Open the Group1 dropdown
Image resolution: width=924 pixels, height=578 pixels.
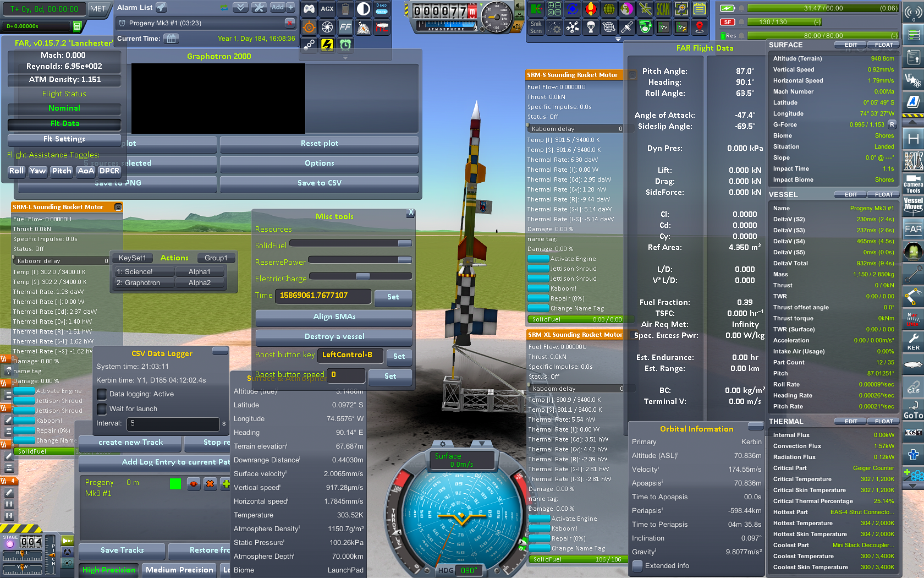tap(216, 258)
